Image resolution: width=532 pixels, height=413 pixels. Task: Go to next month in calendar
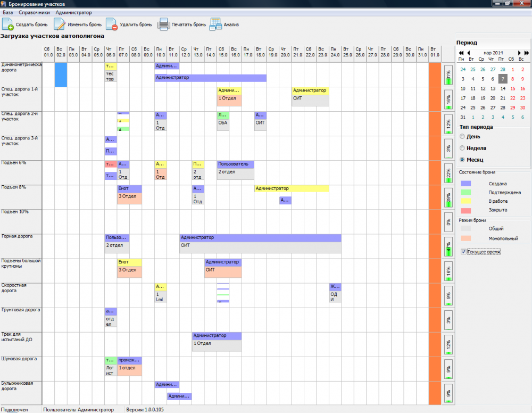[x=519, y=53]
